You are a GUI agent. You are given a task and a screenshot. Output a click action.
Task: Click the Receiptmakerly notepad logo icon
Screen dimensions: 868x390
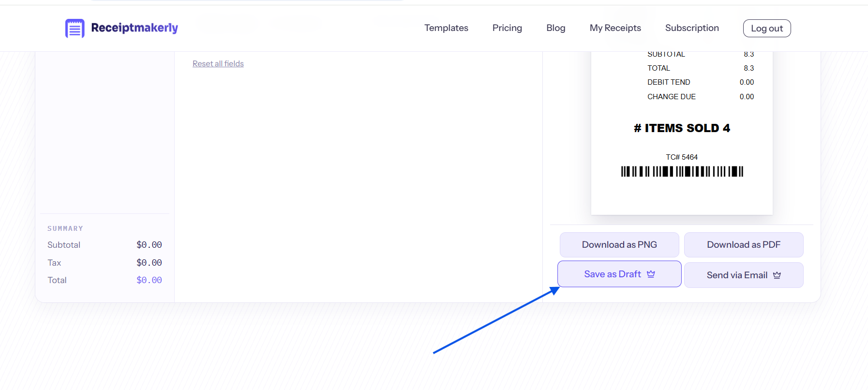75,29
